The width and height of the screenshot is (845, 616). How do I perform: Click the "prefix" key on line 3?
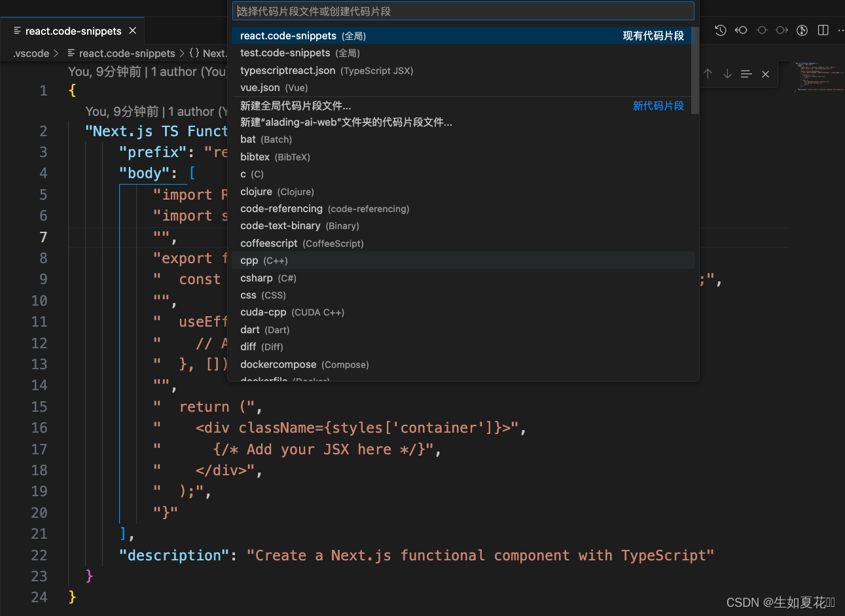153,152
